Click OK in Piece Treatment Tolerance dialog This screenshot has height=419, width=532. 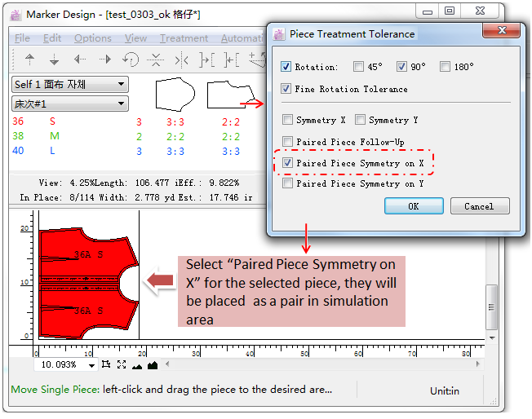point(414,206)
